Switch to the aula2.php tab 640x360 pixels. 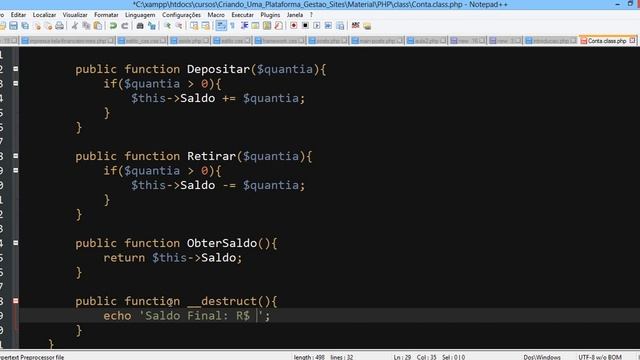point(426,41)
